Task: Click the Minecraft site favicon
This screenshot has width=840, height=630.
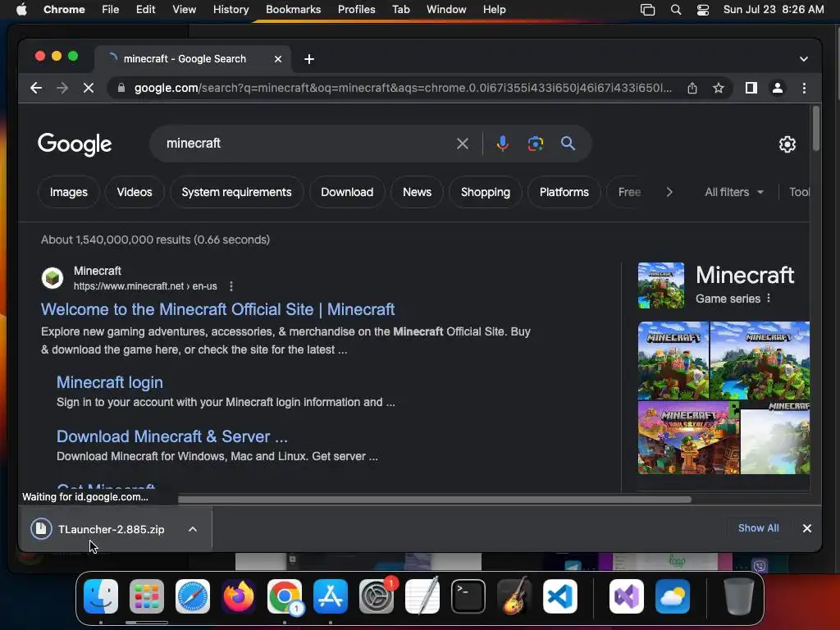Action: 52,278
